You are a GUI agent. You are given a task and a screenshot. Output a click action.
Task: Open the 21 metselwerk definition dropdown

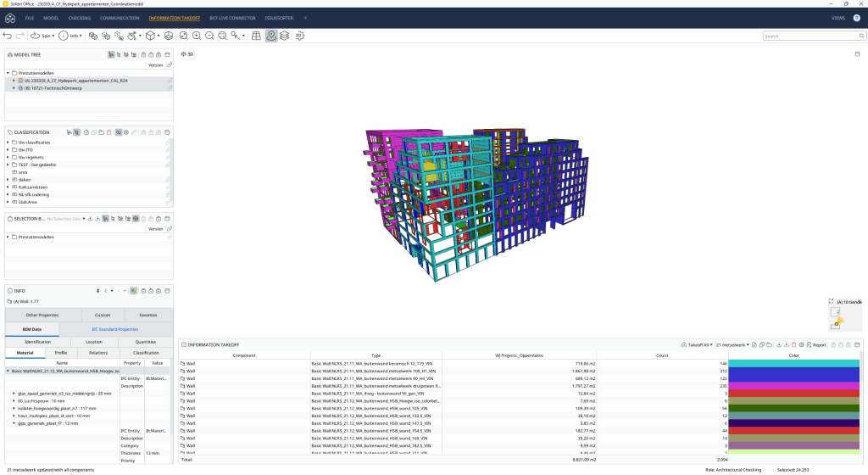point(732,345)
